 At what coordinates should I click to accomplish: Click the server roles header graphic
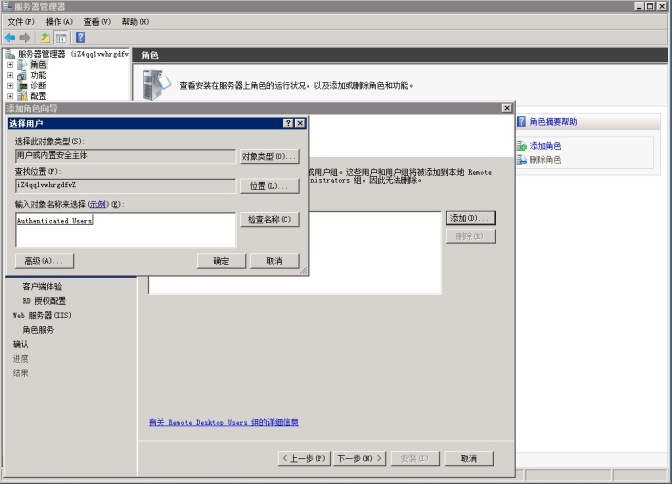156,85
